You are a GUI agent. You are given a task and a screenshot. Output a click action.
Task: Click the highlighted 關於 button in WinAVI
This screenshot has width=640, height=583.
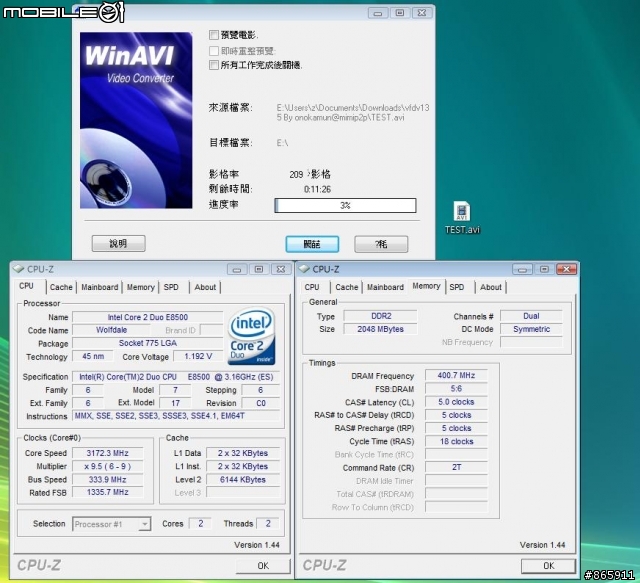[x=312, y=244]
